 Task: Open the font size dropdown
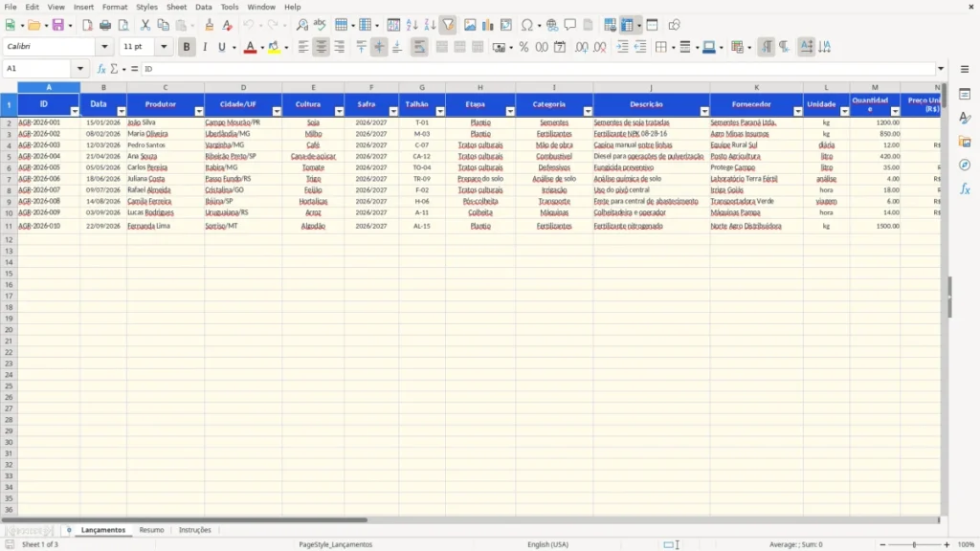click(x=164, y=47)
